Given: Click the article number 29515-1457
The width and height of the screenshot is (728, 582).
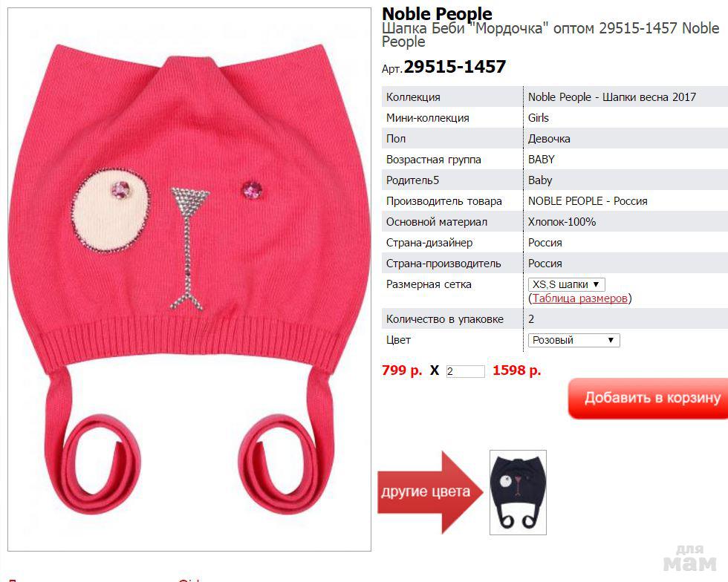Looking at the screenshot, I should 455,67.
